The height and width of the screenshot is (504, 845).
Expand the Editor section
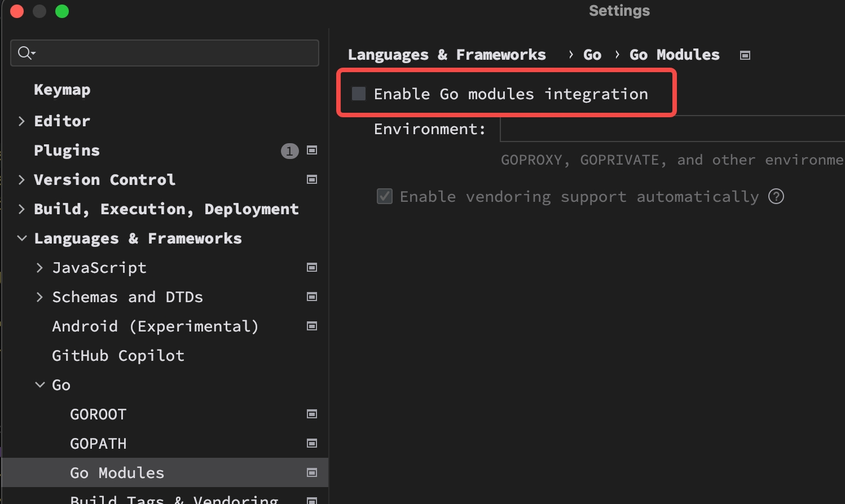click(x=21, y=121)
